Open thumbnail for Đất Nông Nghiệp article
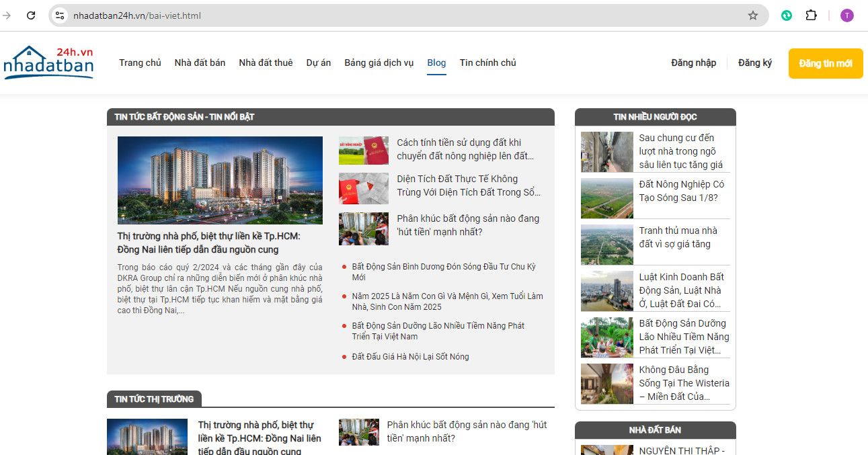 [607, 198]
